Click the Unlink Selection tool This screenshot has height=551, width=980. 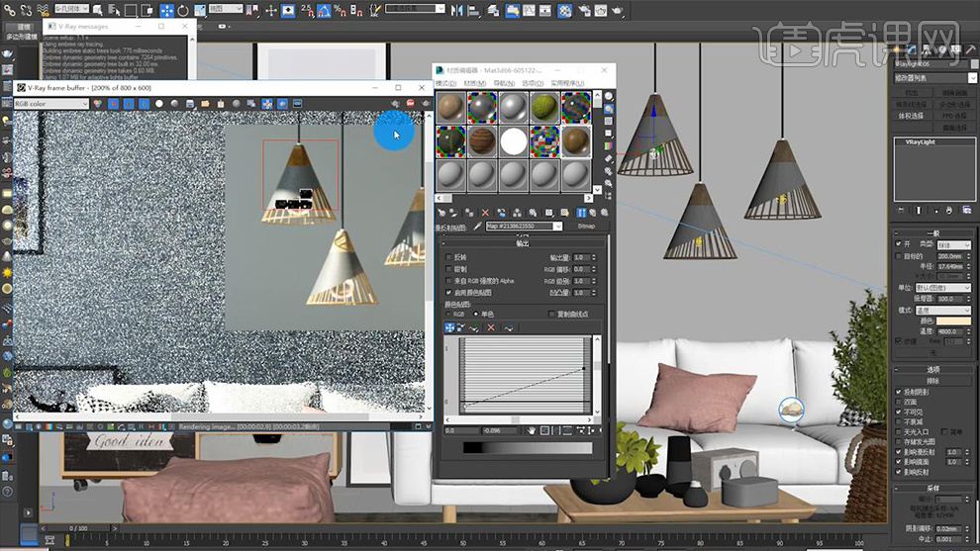pos(26,10)
